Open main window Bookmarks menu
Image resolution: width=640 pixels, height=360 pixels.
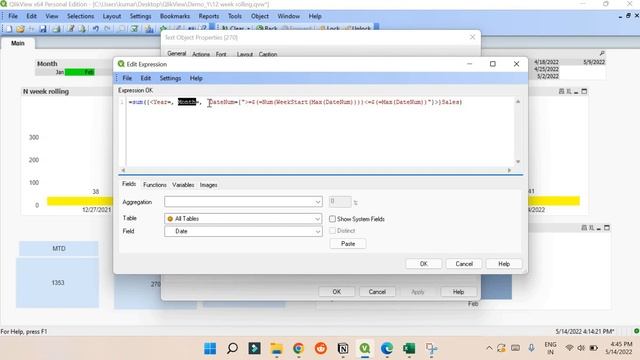[175, 16]
